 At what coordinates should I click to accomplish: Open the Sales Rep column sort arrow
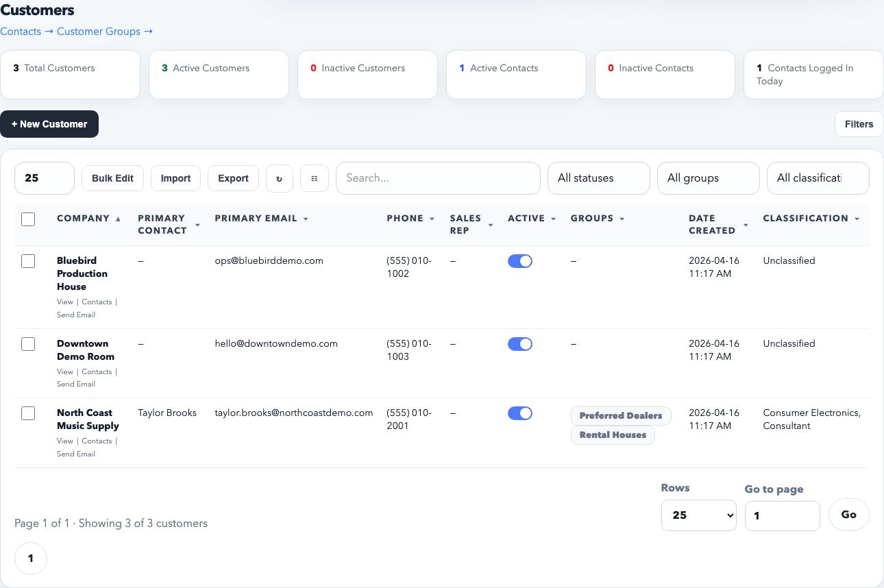click(x=491, y=225)
